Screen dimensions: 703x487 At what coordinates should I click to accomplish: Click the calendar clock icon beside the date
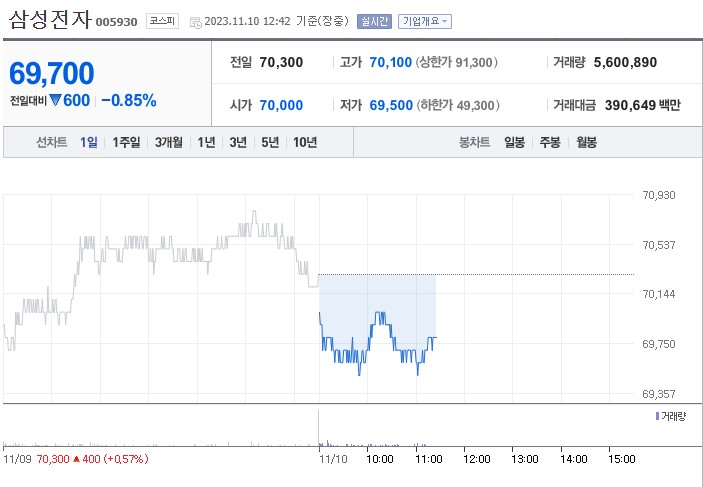196,22
